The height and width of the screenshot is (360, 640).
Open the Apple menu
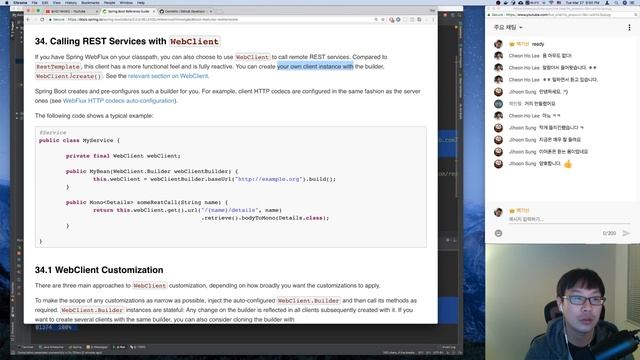click(x=7, y=2)
